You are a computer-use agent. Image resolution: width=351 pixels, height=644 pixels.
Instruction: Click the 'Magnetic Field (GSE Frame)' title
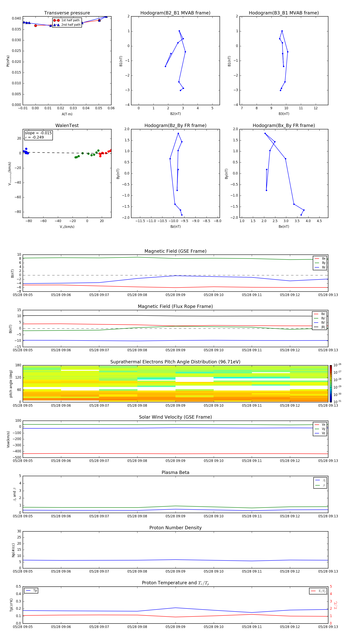[175, 251]
